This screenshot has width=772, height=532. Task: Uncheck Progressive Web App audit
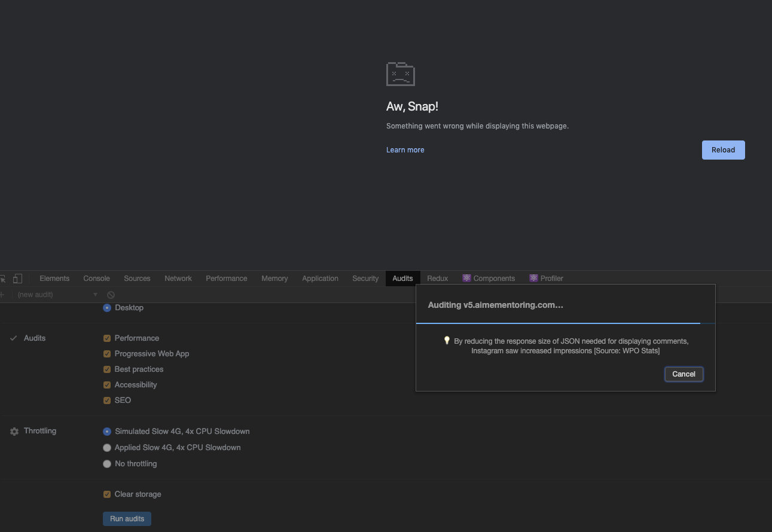(107, 354)
